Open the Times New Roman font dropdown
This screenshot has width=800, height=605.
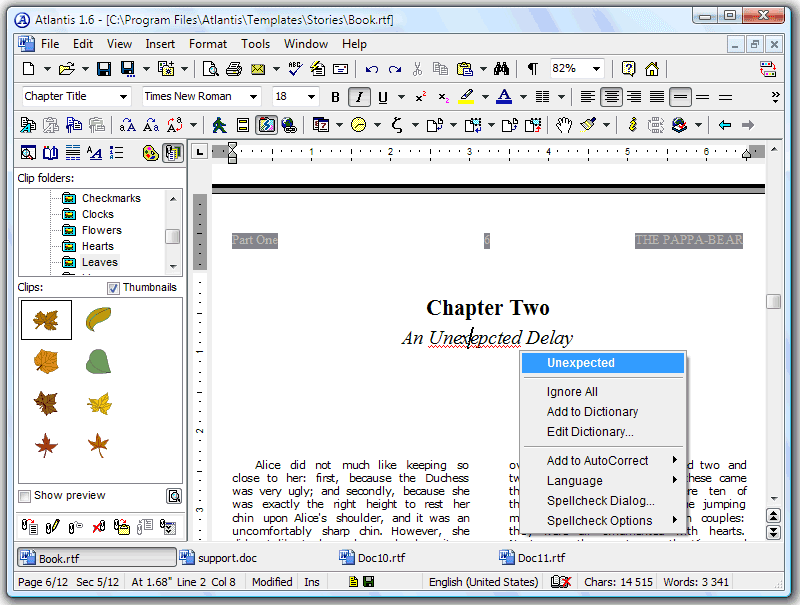198,96
